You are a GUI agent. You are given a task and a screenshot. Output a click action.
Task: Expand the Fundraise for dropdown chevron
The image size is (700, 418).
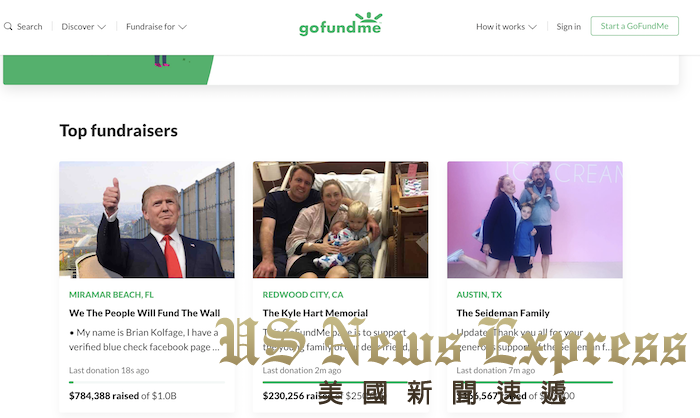tap(183, 27)
